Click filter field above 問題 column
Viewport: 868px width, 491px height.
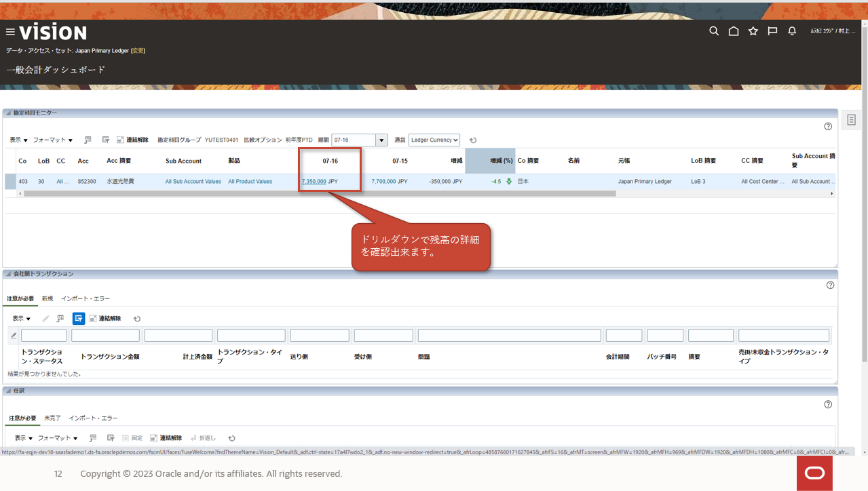510,335
